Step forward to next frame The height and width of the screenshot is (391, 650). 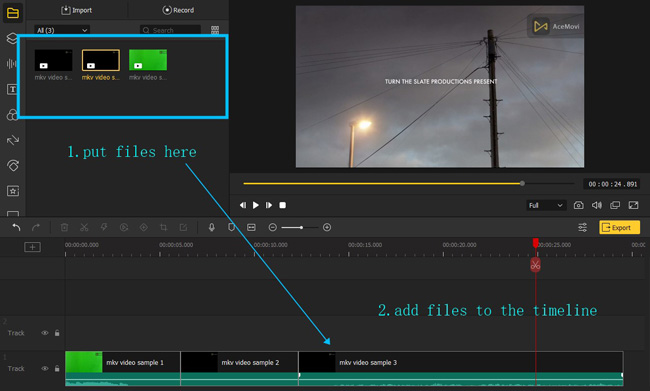click(269, 205)
